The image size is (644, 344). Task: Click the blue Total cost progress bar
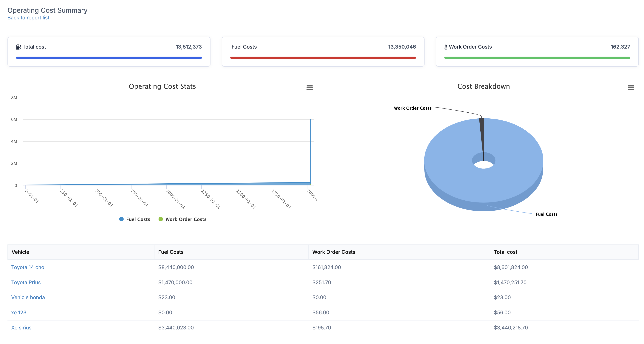(x=109, y=58)
